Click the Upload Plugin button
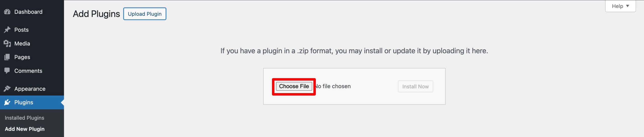 click(145, 14)
